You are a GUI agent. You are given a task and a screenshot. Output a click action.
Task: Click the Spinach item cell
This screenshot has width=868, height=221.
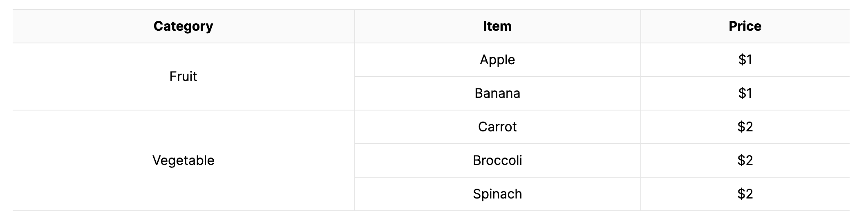click(x=497, y=194)
